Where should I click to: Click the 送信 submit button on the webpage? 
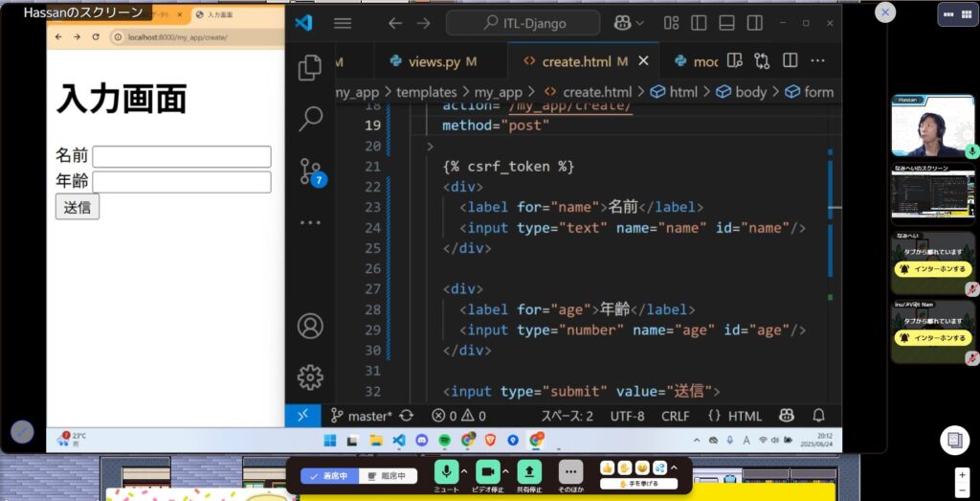[x=77, y=206]
